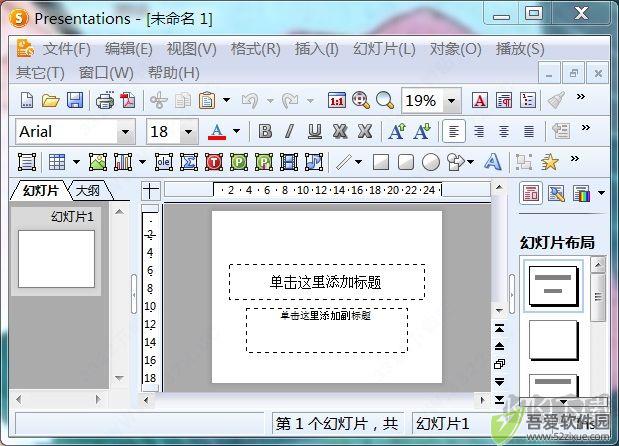619x446 pixels.
Task: Enable justified text alignment
Action: (529, 131)
